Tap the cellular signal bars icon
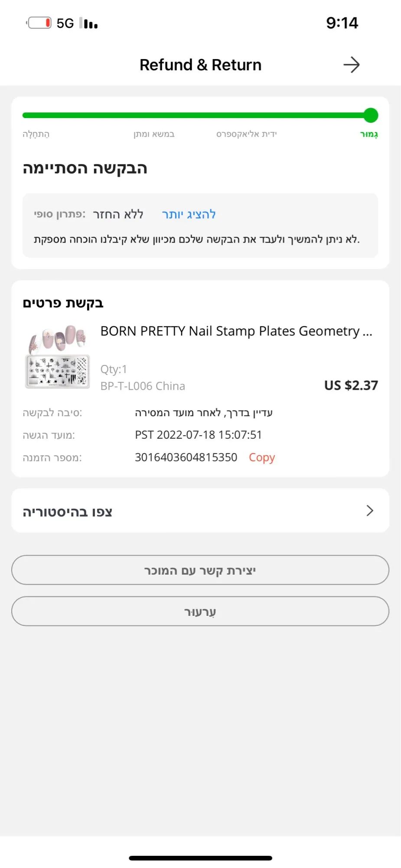Image resolution: width=401 pixels, height=868 pixels. (89, 23)
